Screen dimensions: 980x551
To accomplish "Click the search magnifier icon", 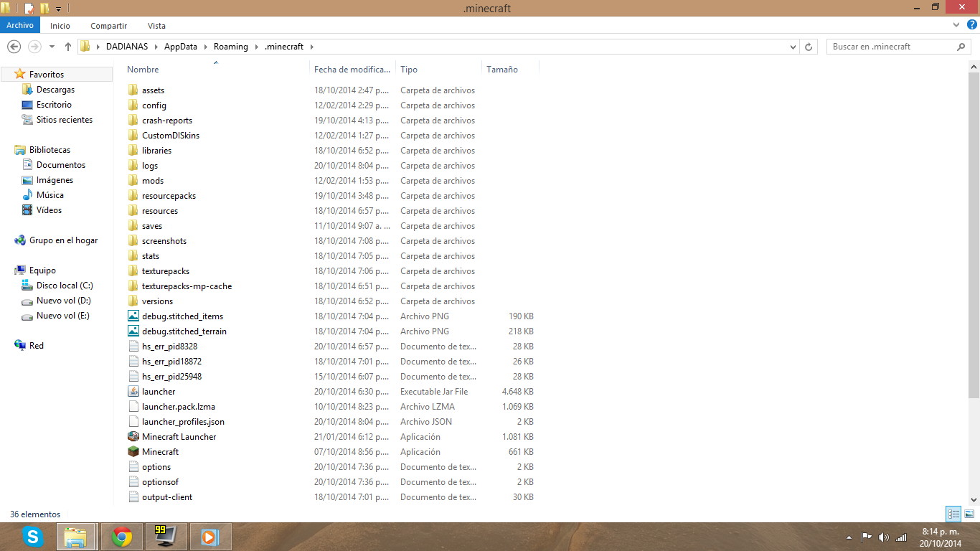I will tap(961, 47).
